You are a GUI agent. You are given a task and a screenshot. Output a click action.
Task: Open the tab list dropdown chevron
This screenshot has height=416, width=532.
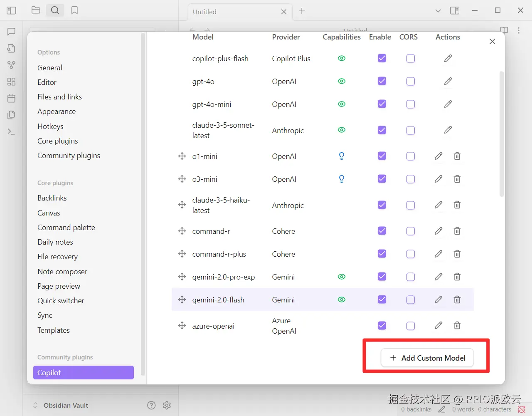point(438,11)
